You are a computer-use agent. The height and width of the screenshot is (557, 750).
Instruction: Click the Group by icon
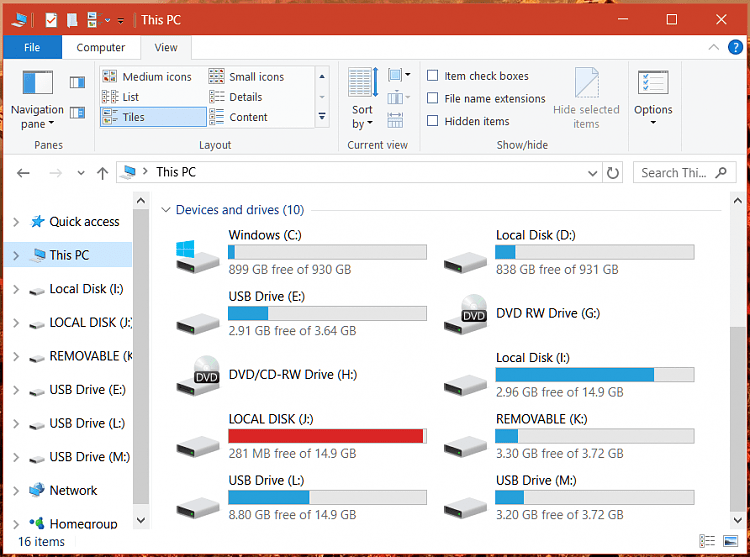(398, 75)
